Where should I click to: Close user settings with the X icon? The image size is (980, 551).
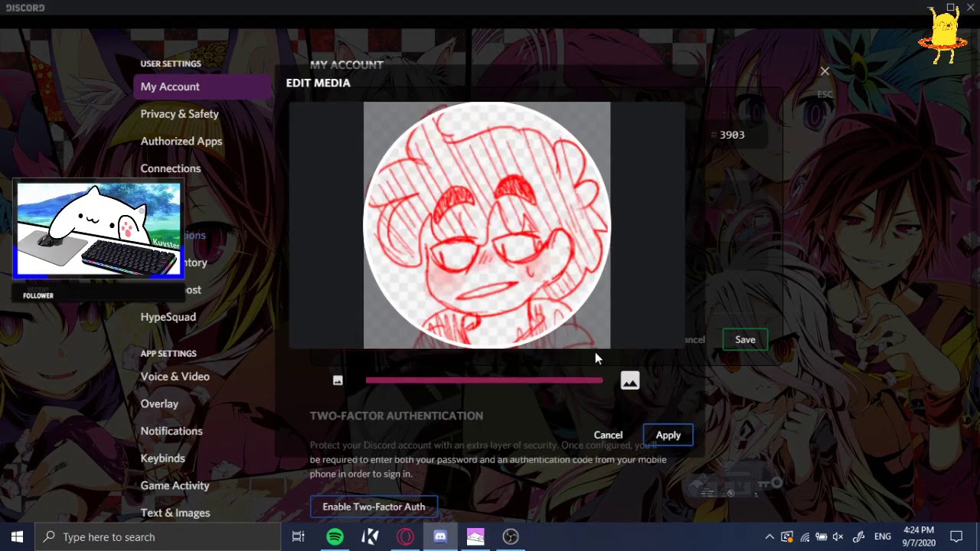pyautogui.click(x=825, y=72)
